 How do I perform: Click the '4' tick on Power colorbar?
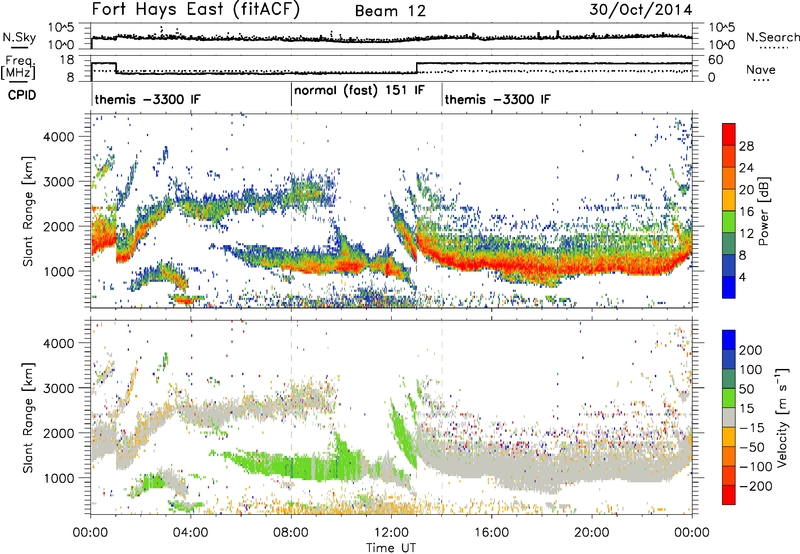click(x=743, y=277)
